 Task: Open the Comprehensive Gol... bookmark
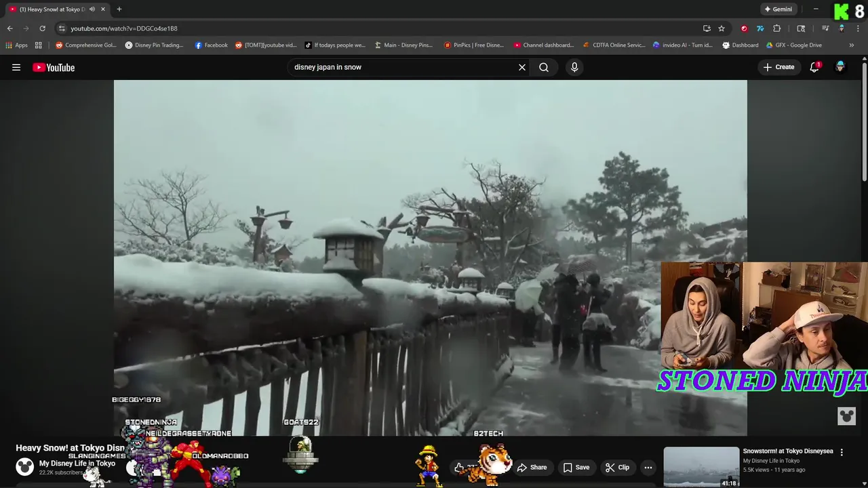click(86, 45)
